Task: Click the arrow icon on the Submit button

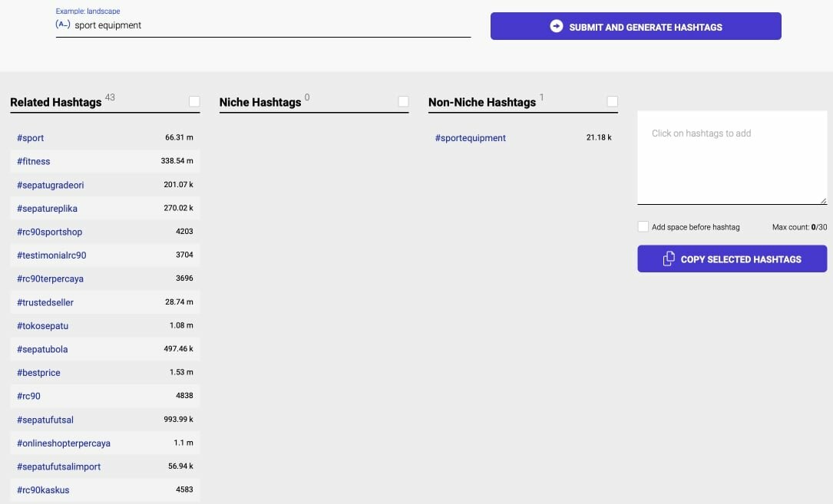Action: pyautogui.click(x=557, y=26)
